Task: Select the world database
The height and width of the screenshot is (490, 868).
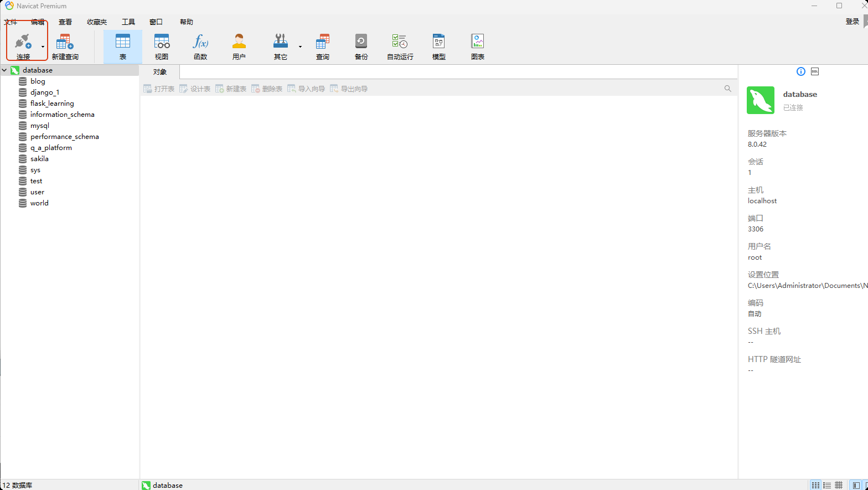Action: click(39, 203)
